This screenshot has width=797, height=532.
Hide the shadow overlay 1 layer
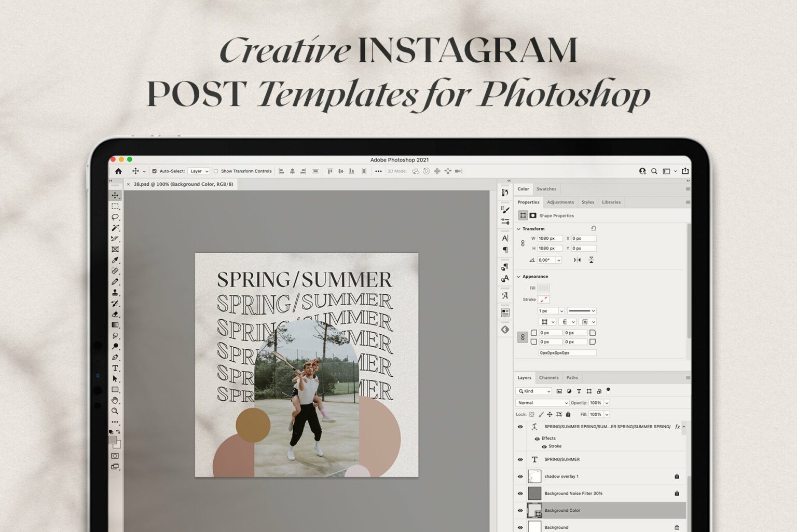tap(520, 476)
